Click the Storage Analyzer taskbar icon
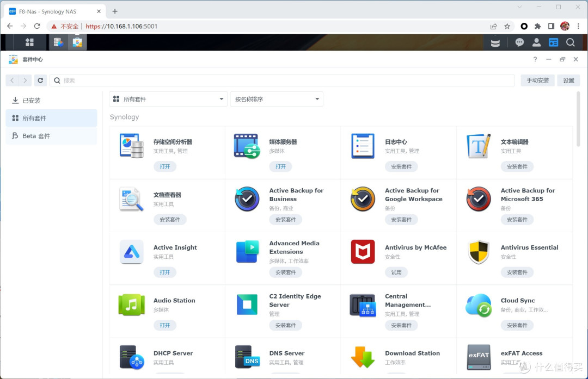 (58, 42)
